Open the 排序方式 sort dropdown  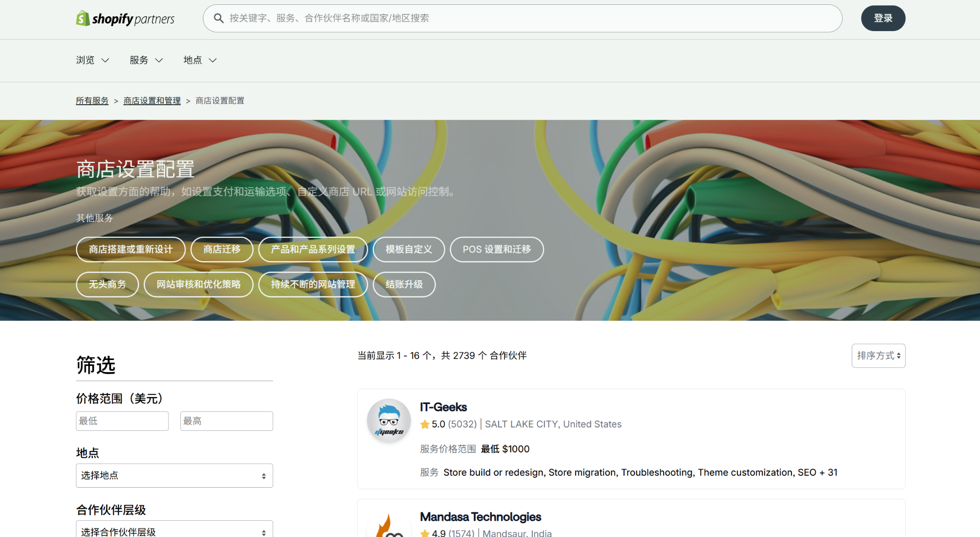tap(878, 356)
